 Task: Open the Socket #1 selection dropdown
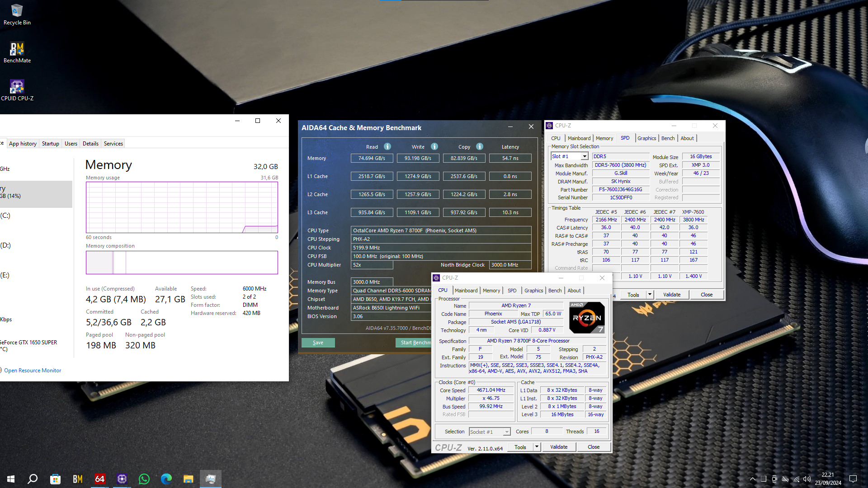(x=507, y=432)
